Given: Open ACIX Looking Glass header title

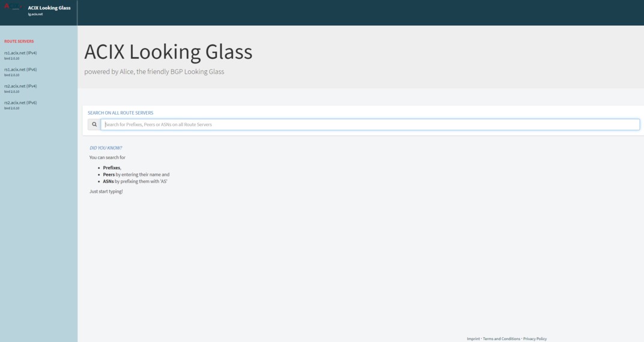Looking at the screenshot, I should point(49,8).
